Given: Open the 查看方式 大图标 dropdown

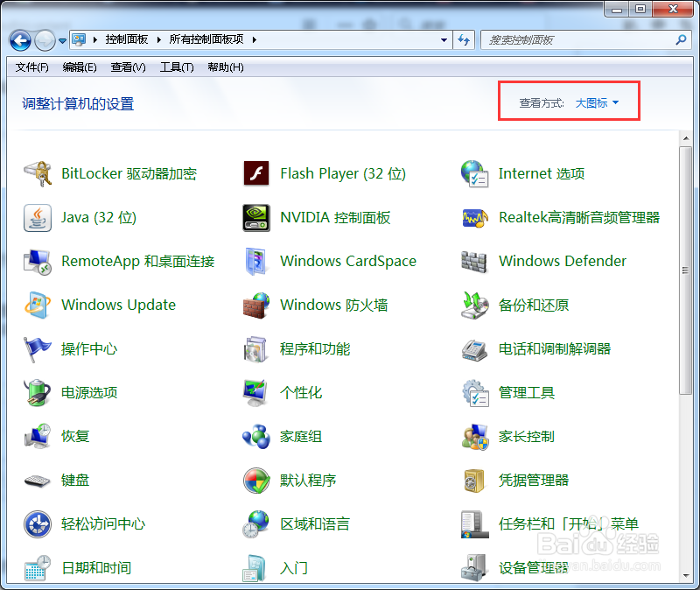Looking at the screenshot, I should (597, 103).
